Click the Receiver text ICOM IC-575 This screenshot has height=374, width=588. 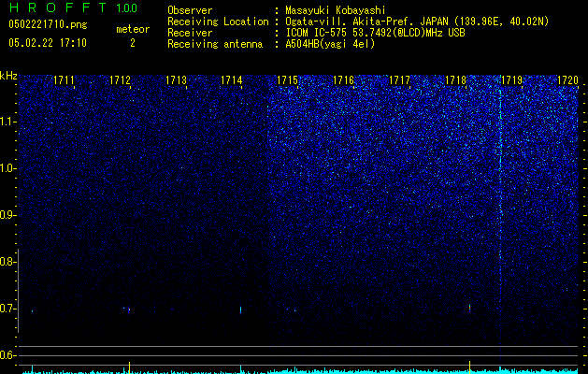point(317,33)
